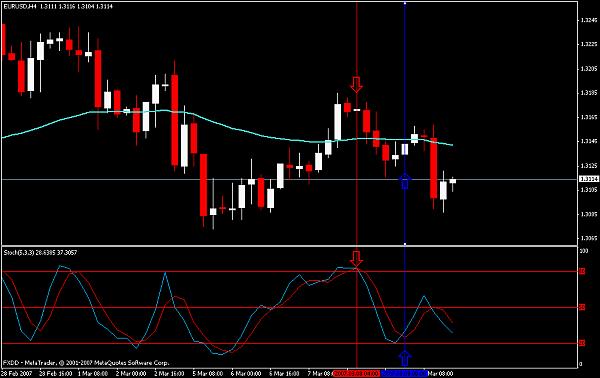The image size is (600, 378).
Task: Click the 1.3205 price scale label
Action: [589, 68]
